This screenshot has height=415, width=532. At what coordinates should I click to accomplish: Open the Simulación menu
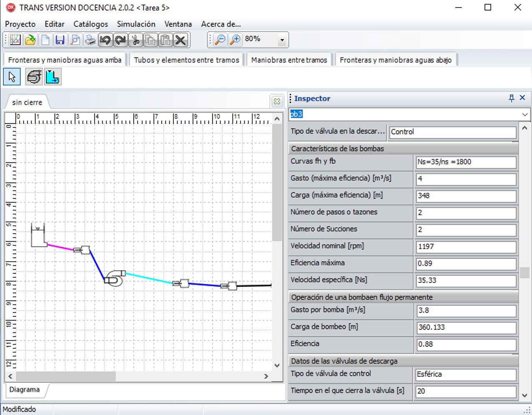136,24
